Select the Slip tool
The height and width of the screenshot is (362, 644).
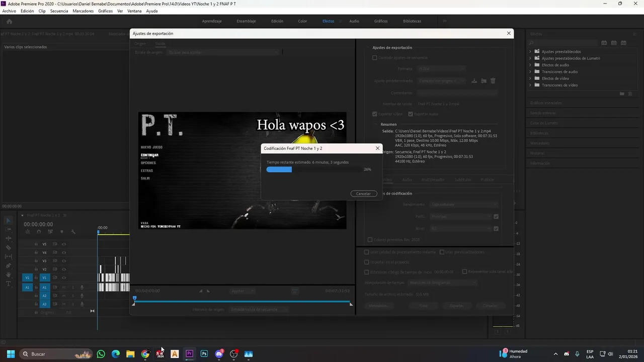pos(9,256)
